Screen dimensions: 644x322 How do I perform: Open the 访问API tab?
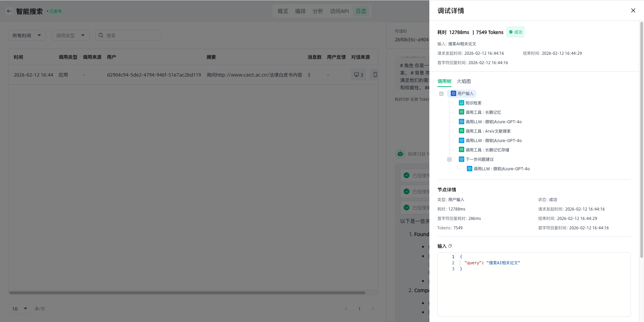pos(339,11)
